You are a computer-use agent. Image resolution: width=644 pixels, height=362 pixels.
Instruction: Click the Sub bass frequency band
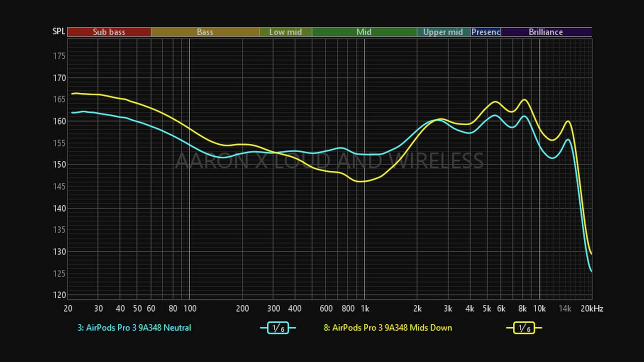point(109,32)
